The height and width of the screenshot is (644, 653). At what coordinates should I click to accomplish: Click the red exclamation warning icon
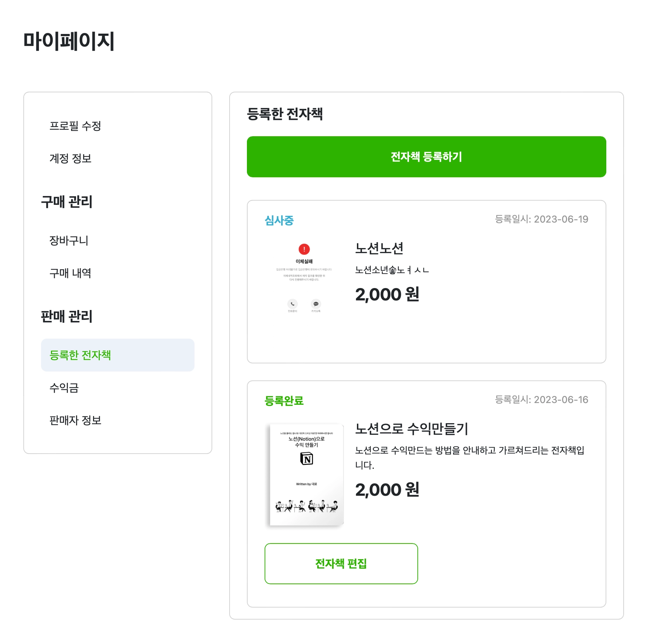(x=304, y=249)
